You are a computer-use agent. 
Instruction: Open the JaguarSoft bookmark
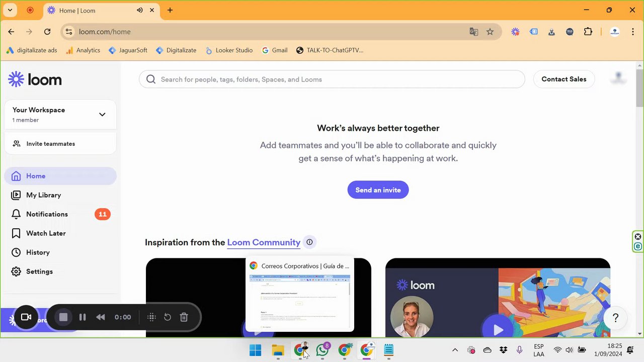pyautogui.click(x=128, y=50)
